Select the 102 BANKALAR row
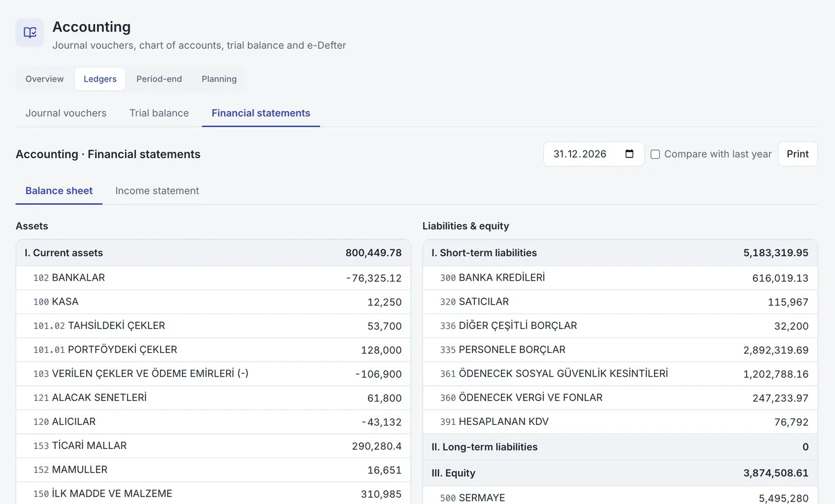 213,278
